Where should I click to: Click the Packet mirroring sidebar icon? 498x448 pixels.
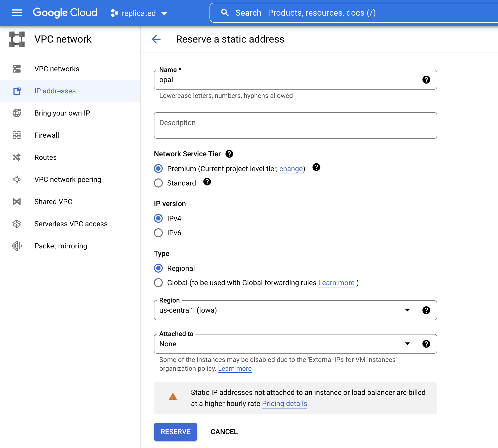[x=17, y=246]
